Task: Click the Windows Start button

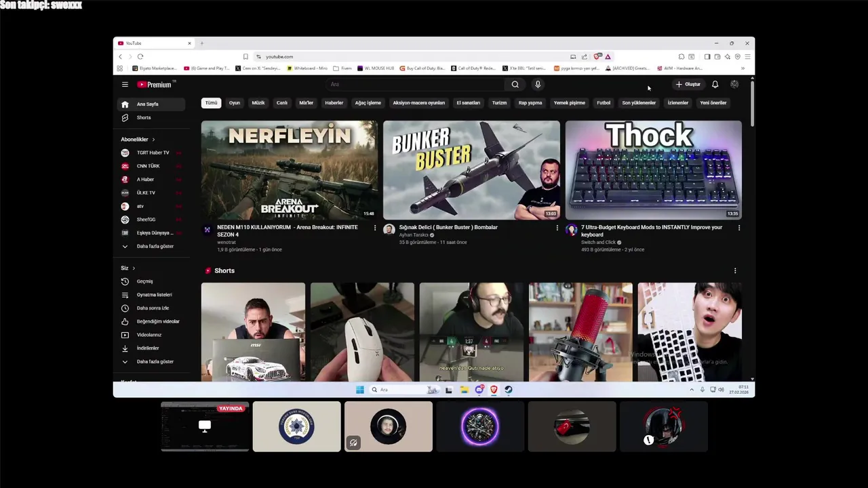Action: pyautogui.click(x=360, y=390)
